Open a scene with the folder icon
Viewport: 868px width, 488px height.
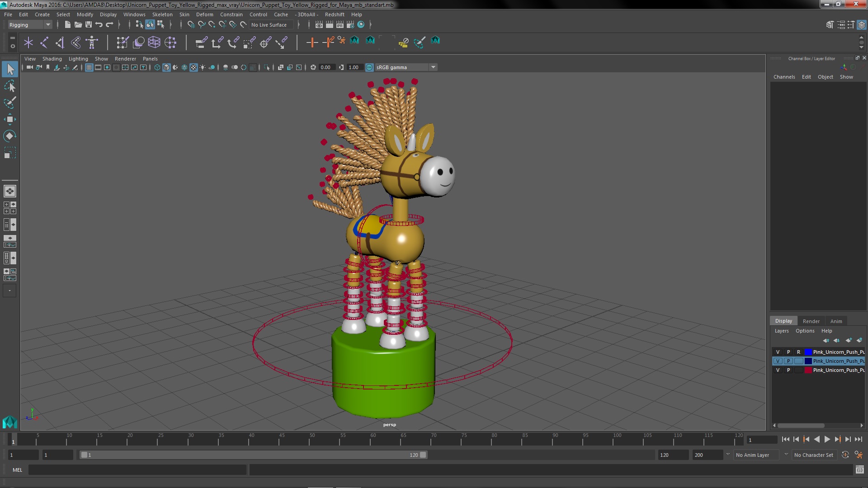tap(78, 25)
